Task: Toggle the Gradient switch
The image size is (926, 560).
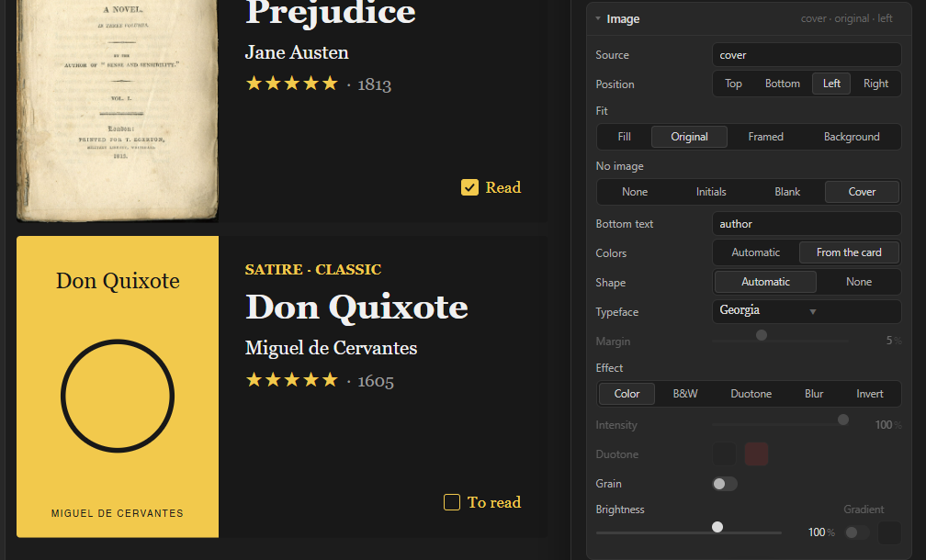Action: click(x=857, y=532)
